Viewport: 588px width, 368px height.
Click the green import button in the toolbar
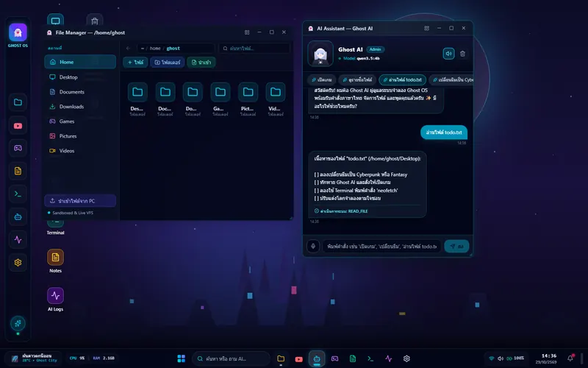pos(201,63)
